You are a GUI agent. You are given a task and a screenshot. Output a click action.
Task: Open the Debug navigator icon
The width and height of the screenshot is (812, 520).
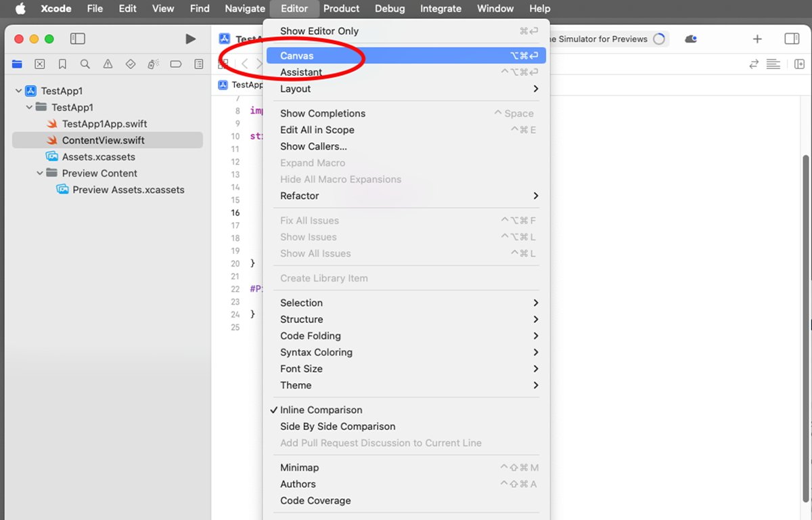click(x=153, y=64)
